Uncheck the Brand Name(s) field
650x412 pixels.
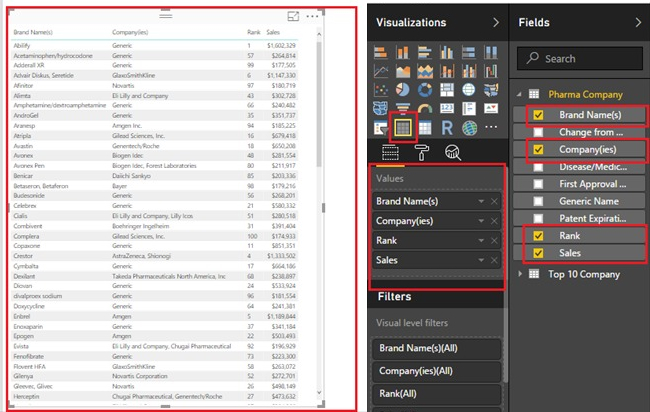[538, 115]
